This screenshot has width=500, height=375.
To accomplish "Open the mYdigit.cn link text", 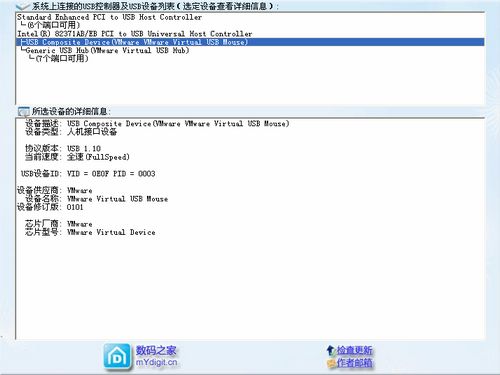I will [156, 362].
